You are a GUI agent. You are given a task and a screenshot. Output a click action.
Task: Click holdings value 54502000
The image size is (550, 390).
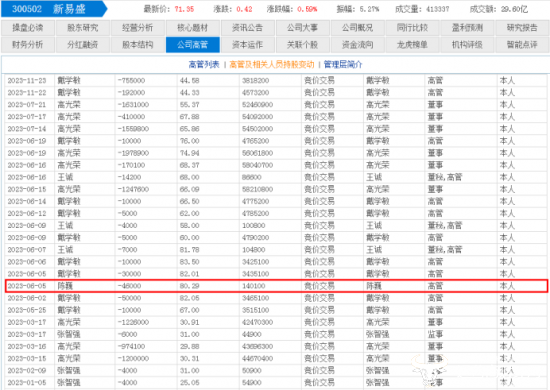[257, 129]
